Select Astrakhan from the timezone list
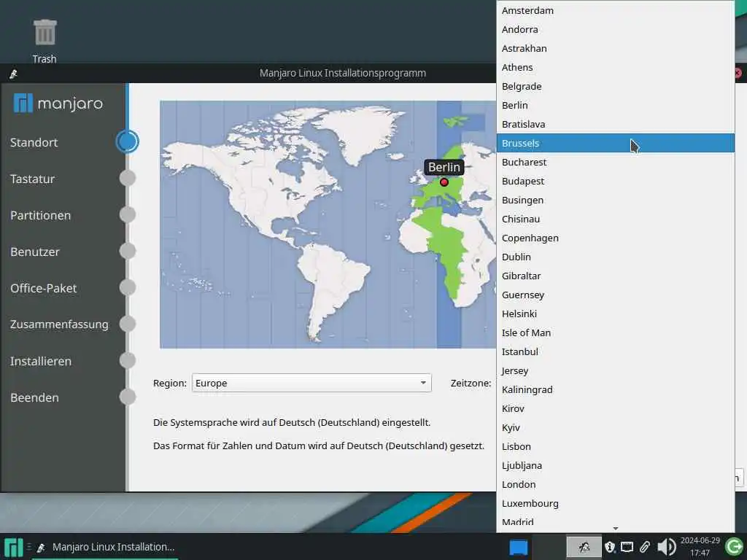Viewport: 747px width, 560px height. (x=616, y=49)
